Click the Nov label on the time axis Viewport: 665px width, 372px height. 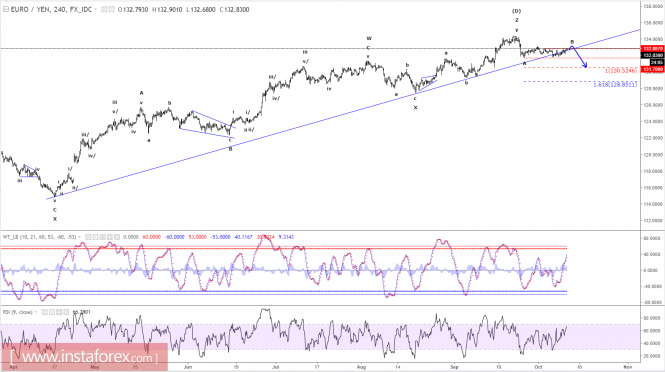[x=627, y=367]
